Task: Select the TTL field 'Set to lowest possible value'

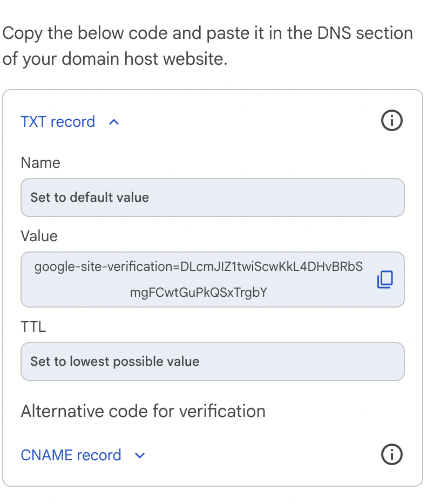Action: pyautogui.click(x=212, y=362)
